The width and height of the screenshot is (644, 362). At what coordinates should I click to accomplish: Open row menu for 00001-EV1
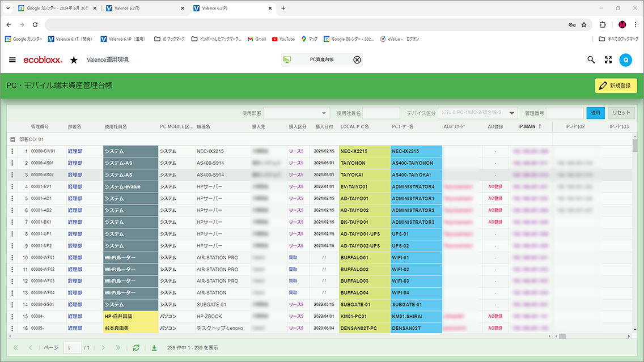pyautogui.click(x=12, y=187)
